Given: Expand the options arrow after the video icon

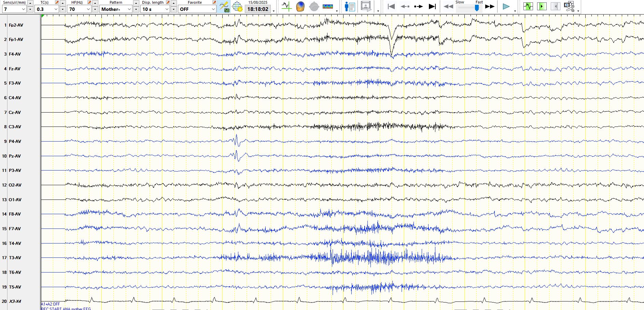Looking at the screenshot, I should 378,11.
